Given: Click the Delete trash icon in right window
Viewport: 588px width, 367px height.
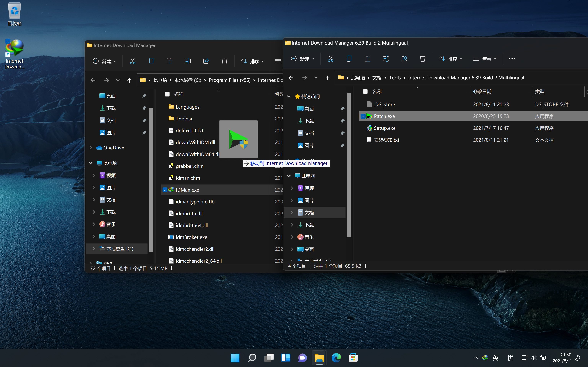Looking at the screenshot, I should tap(422, 59).
